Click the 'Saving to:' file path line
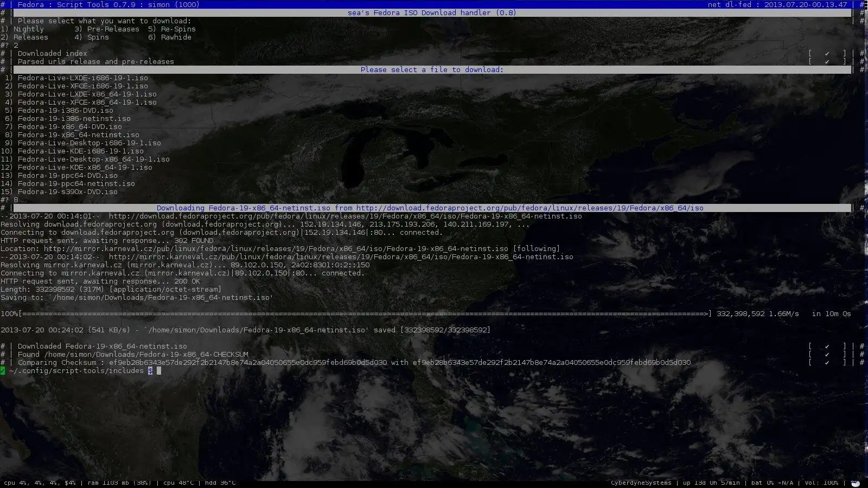Screen dimensions: 868x488 [x=137, y=298]
